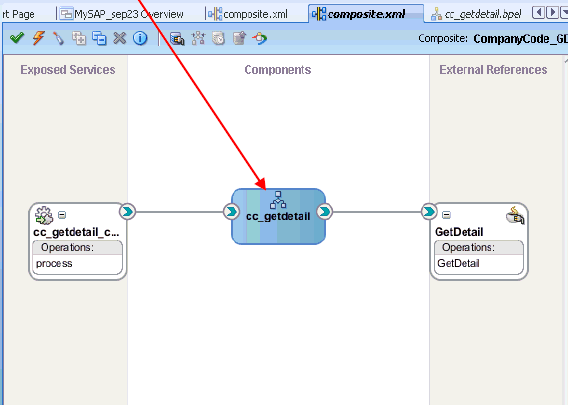This screenshot has width=568, height=405.
Task: Open the tab list dropdown arrow
Action: tap(564, 13)
